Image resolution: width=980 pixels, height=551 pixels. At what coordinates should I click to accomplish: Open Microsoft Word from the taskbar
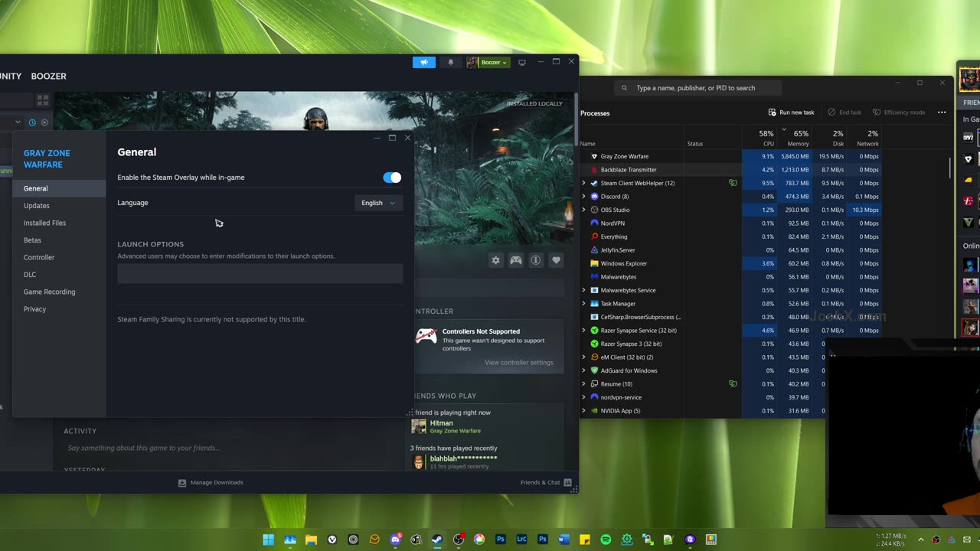pos(563,540)
